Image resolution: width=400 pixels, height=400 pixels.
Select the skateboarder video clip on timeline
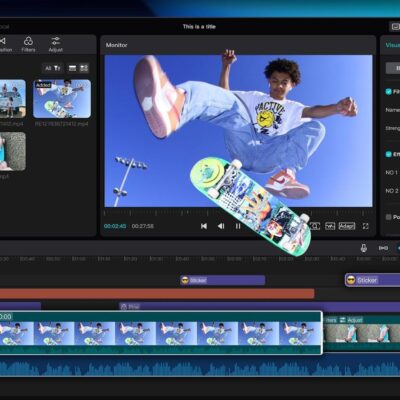[x=161, y=333]
